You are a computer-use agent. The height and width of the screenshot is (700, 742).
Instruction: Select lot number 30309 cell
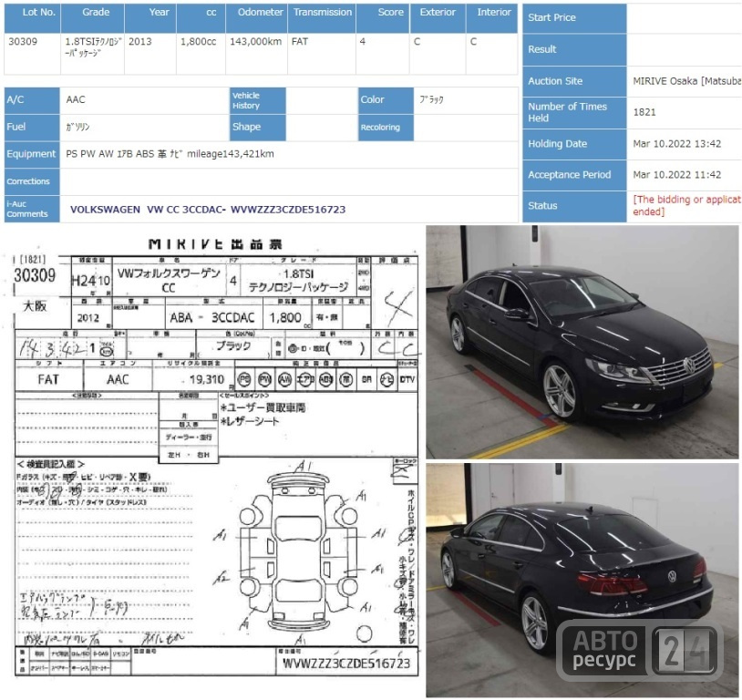tap(32, 54)
